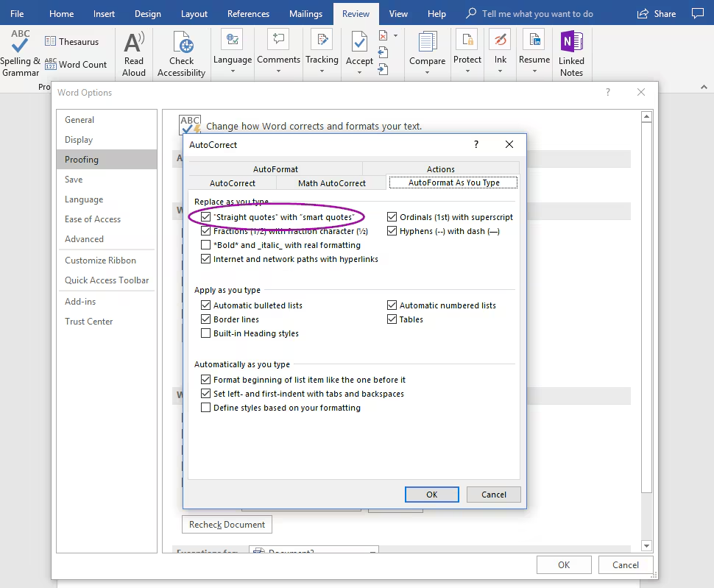714x588 pixels.
Task: Expand the Ink dropdown arrow
Action: (500, 71)
